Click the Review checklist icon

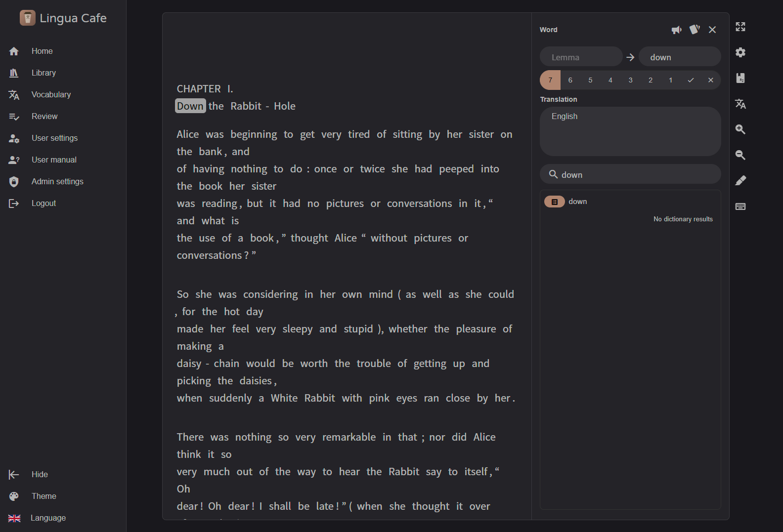point(14,117)
